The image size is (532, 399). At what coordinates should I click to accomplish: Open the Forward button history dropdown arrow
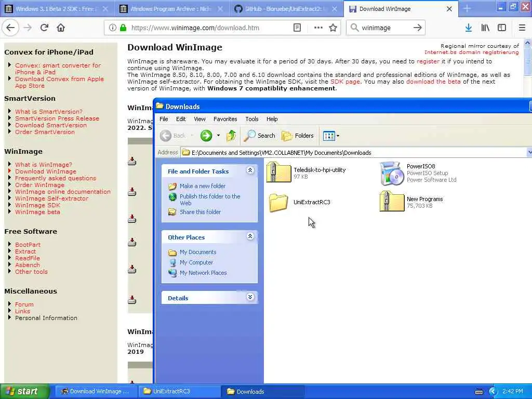click(218, 136)
